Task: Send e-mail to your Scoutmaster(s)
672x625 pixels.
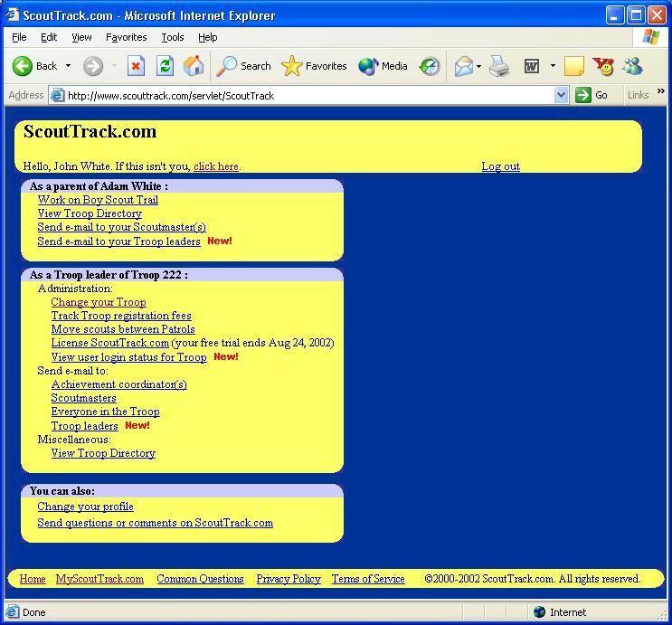Action: click(122, 227)
